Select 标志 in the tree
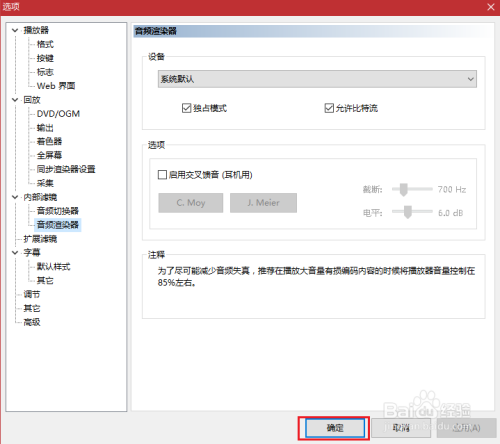 [45, 72]
